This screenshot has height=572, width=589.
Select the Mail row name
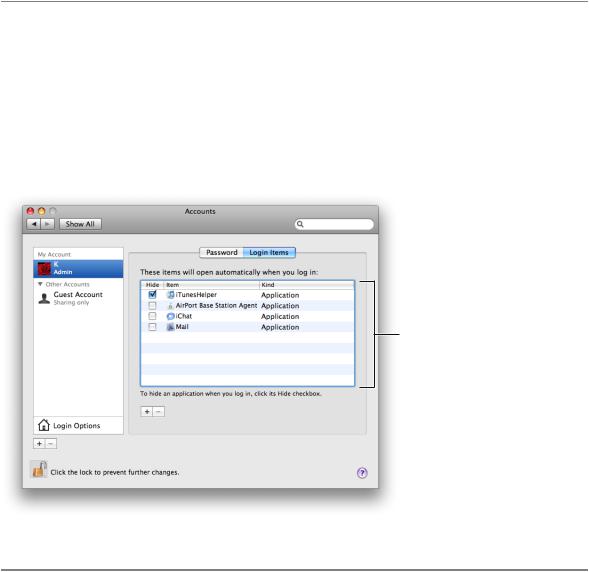pyautogui.click(x=182, y=327)
